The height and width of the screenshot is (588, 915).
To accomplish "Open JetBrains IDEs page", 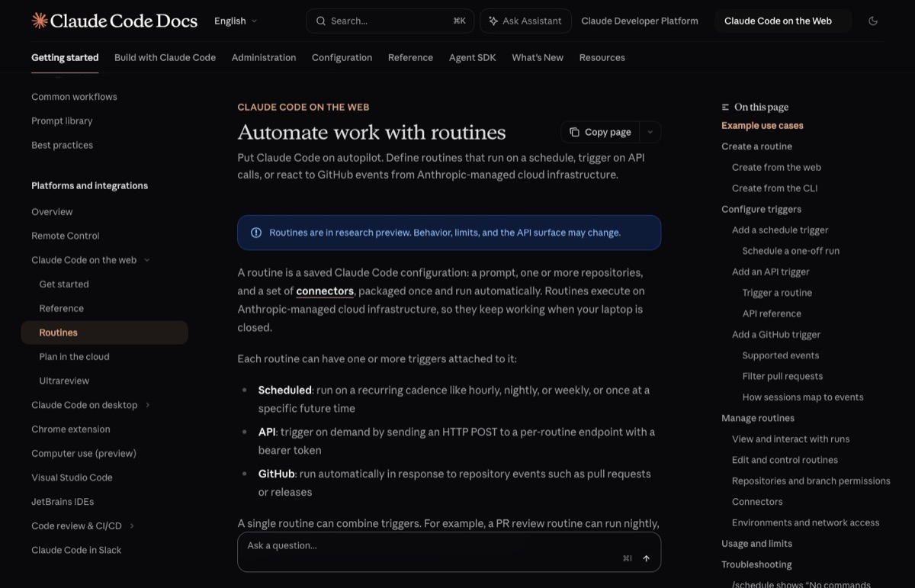I will point(63,502).
